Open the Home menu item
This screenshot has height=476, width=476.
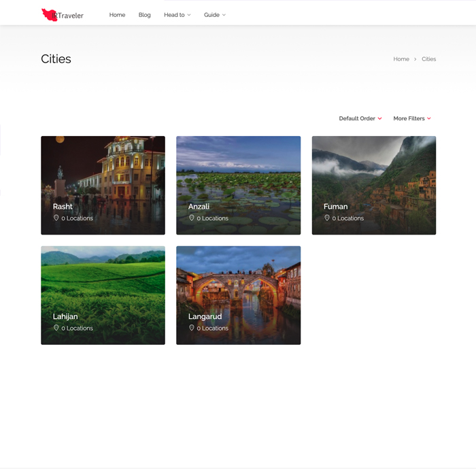coord(117,15)
